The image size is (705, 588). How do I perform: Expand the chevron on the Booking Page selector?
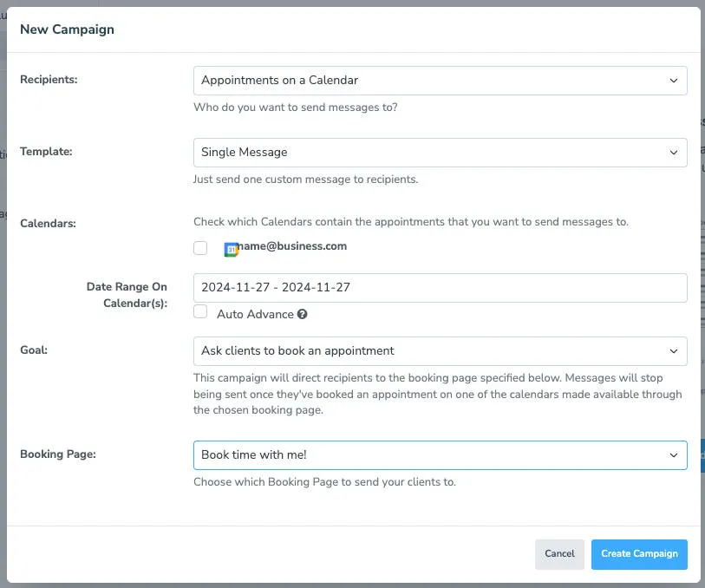coord(674,454)
